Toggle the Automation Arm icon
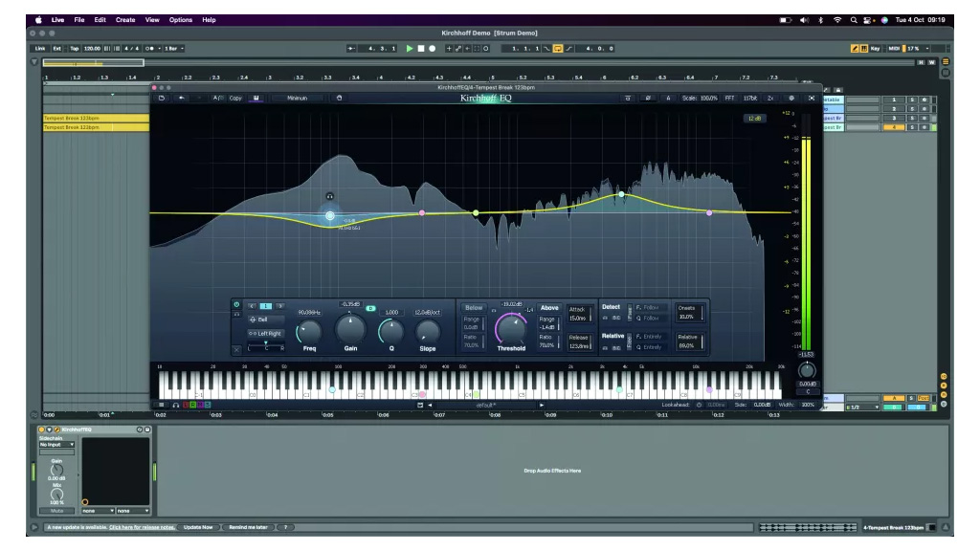The image size is (980, 551). (458, 48)
